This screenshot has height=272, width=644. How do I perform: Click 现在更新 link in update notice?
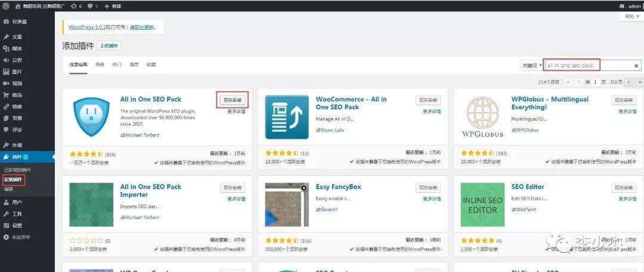(142, 27)
